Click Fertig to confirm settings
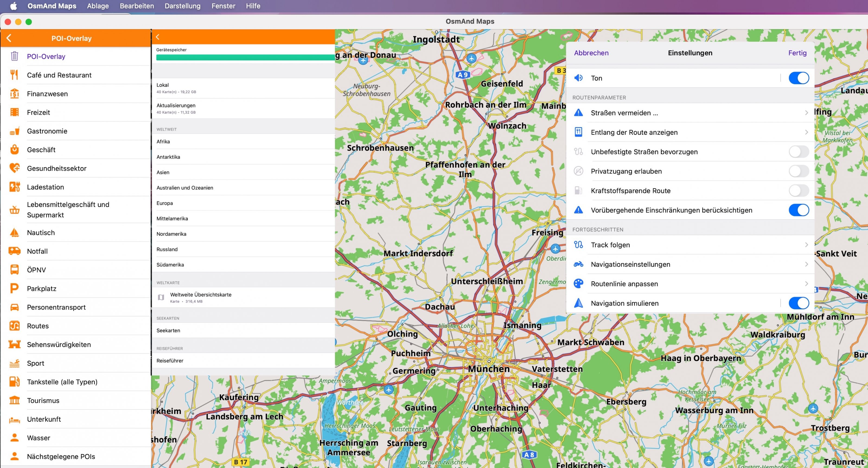This screenshot has height=468, width=868. pos(797,53)
